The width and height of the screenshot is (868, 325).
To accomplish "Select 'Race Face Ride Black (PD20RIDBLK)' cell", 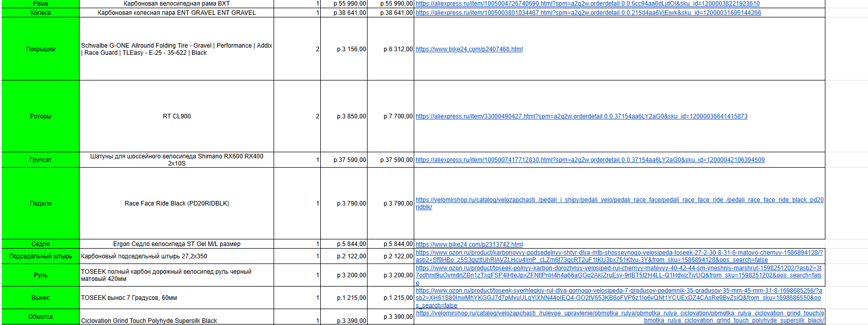I will (177, 204).
